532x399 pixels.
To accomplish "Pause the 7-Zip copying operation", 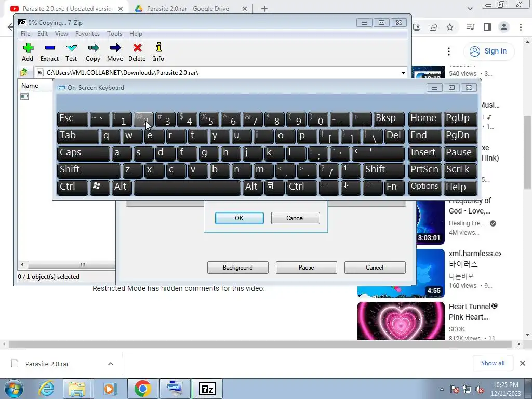I will pos(307,268).
